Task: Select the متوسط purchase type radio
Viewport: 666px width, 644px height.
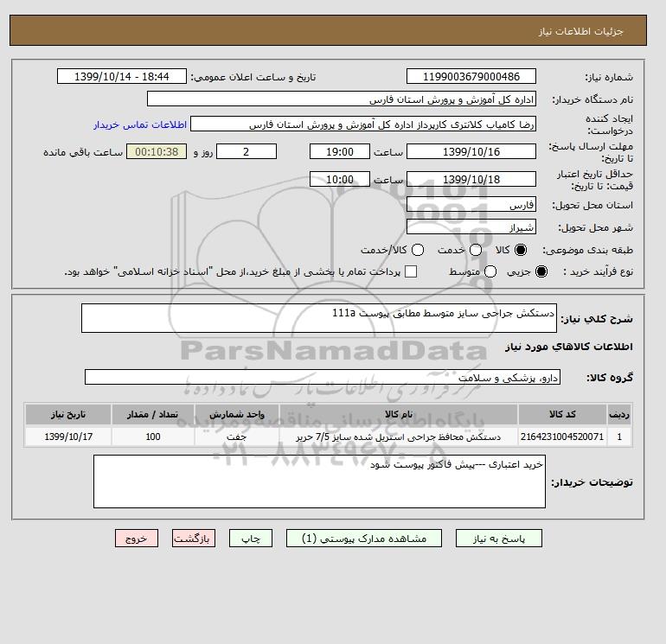Action: 490,271
